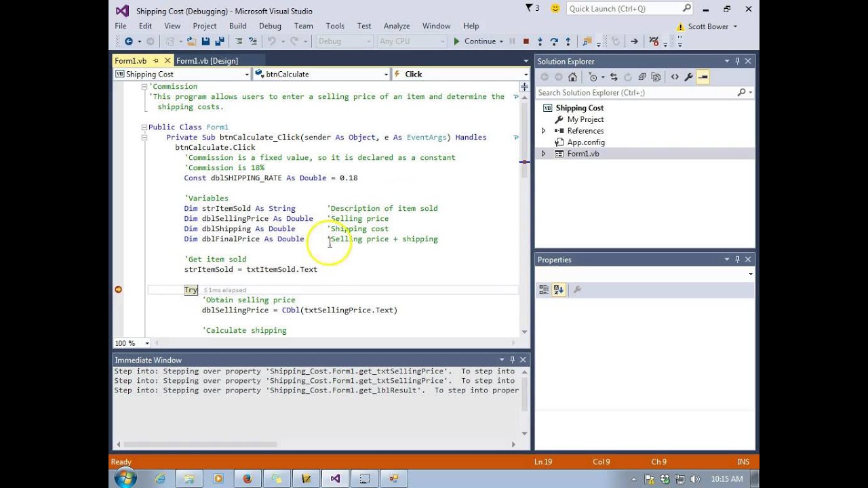Viewport: 868px width, 488px height.
Task: Click the Search Solution Explorer field
Action: (x=644, y=92)
